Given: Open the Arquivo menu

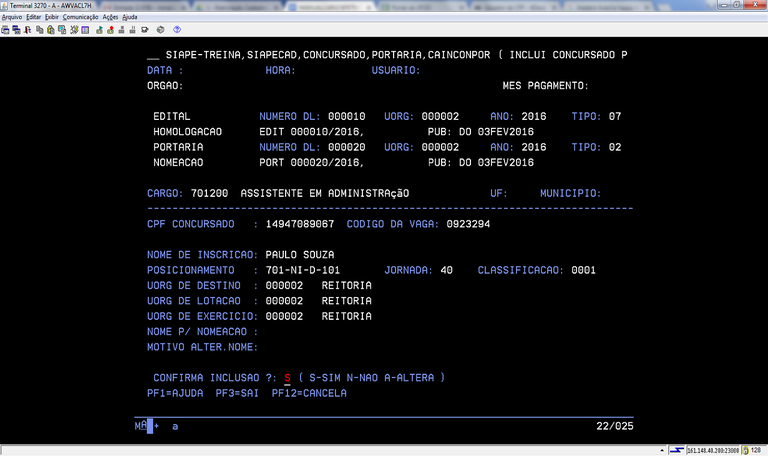Looking at the screenshot, I should click(x=12, y=17).
